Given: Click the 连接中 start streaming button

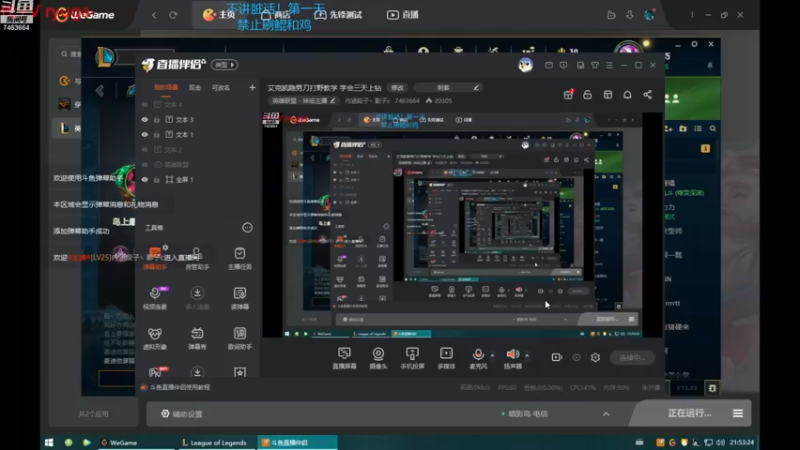Looking at the screenshot, I should point(632,357).
